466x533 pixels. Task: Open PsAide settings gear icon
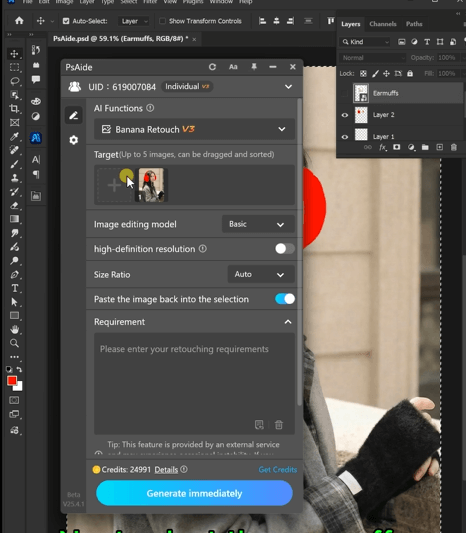pyautogui.click(x=73, y=140)
